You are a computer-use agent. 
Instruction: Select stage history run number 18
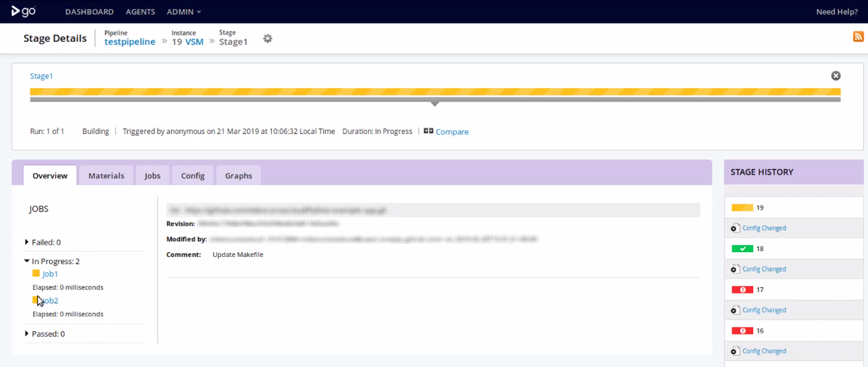click(760, 249)
